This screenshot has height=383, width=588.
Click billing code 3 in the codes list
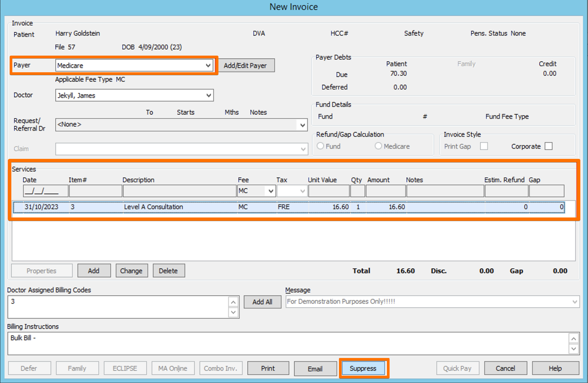point(13,301)
